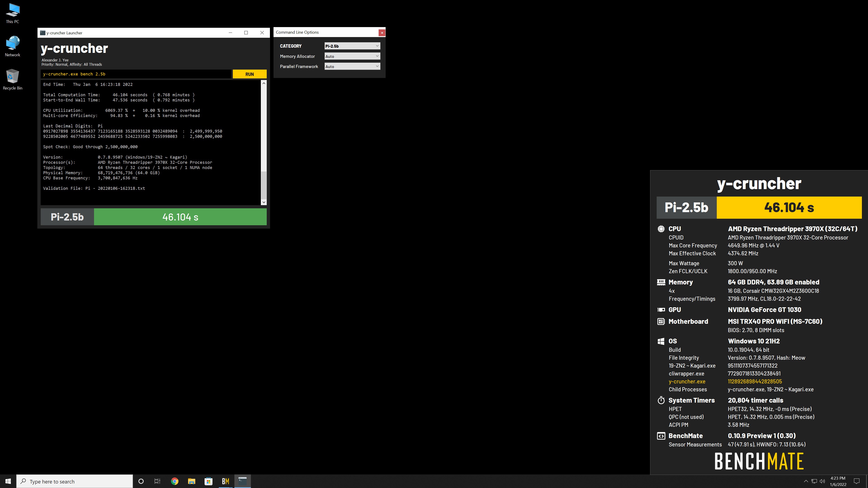Screen dimensions: 868x488
Task: Open the Recycle Bin desktop icon
Action: pos(12,80)
